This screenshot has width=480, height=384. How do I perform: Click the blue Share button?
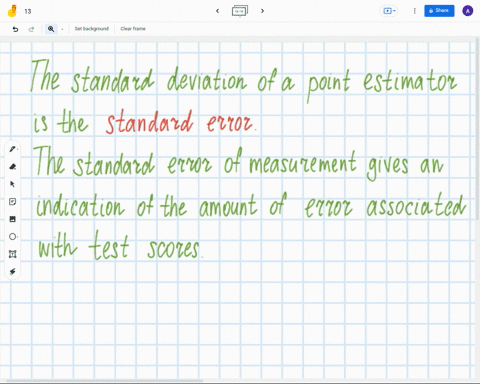(x=439, y=11)
